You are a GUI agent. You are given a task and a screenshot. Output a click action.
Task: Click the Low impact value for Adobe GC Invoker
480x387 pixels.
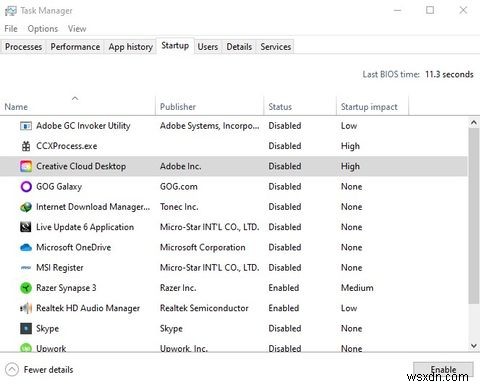point(349,126)
